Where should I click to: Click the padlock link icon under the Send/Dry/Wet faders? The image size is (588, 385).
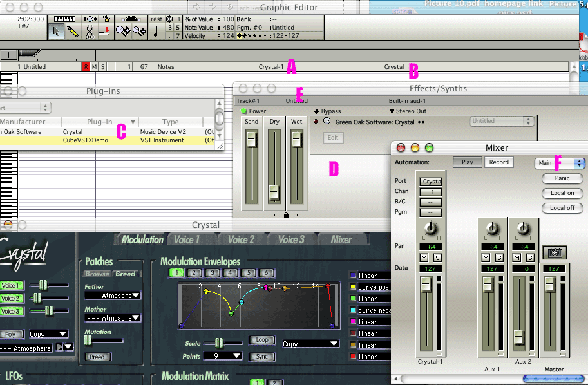click(x=286, y=215)
